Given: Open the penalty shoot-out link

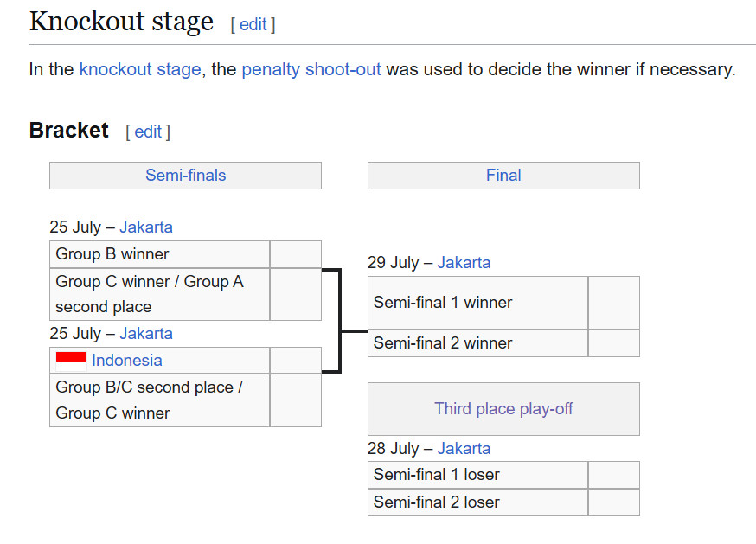Looking at the screenshot, I should click(x=311, y=69).
